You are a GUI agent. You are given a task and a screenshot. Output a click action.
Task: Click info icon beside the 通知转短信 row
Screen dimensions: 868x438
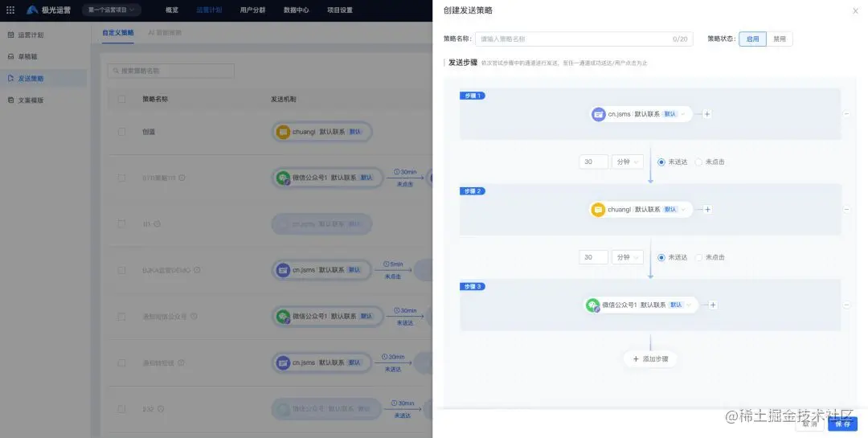pos(181,362)
